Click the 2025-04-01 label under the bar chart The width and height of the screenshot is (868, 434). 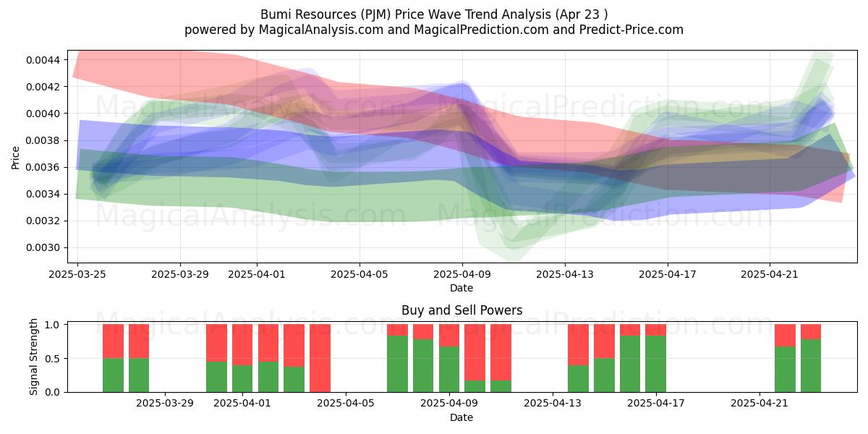point(243,404)
